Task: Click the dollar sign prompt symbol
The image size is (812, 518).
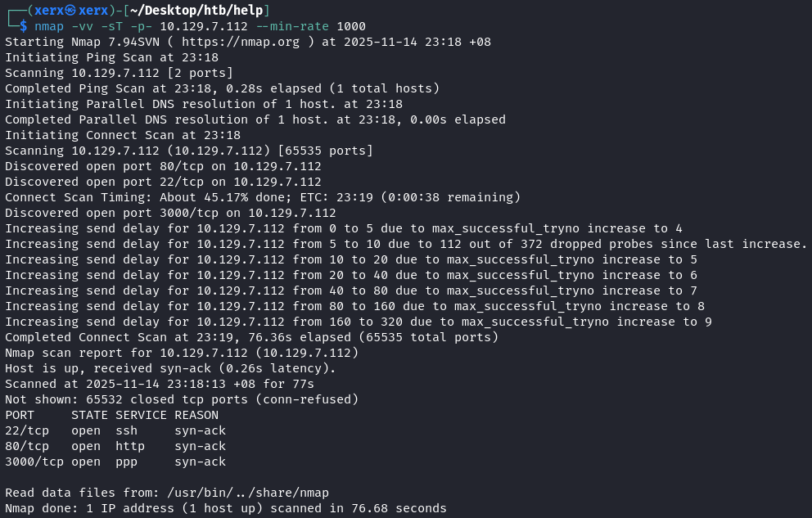Action: tap(24, 26)
